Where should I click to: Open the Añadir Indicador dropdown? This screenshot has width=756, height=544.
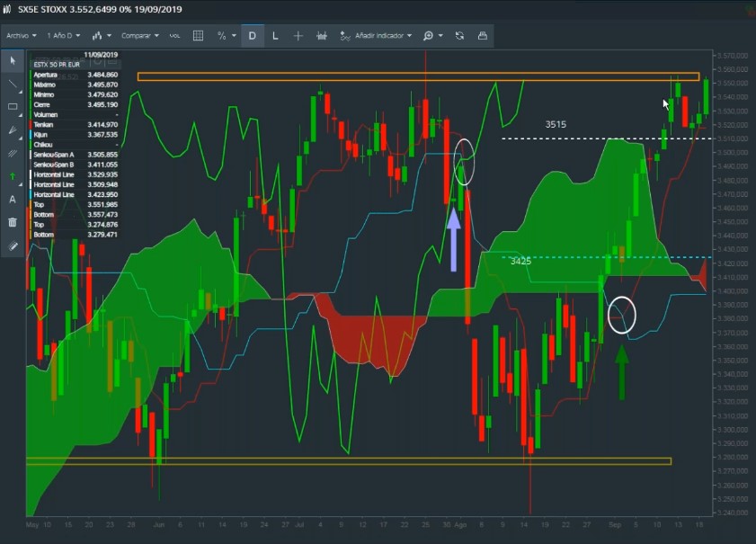[383, 36]
